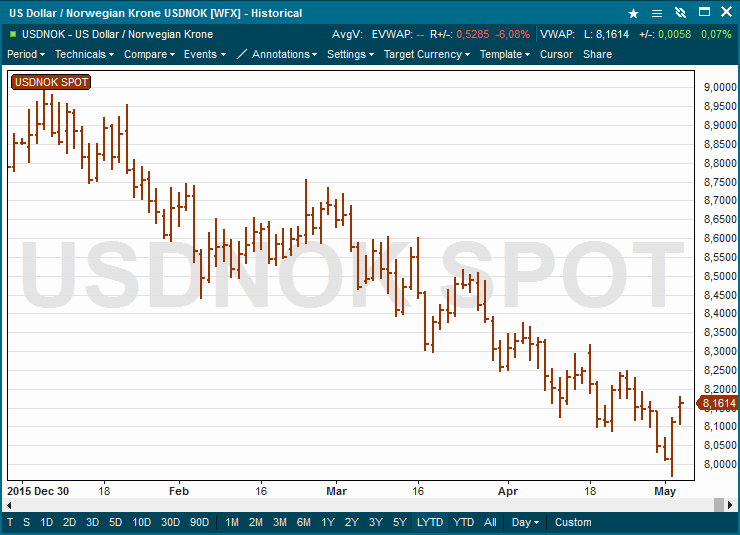Click the 0,07% change percentage

pyautogui.click(x=716, y=34)
